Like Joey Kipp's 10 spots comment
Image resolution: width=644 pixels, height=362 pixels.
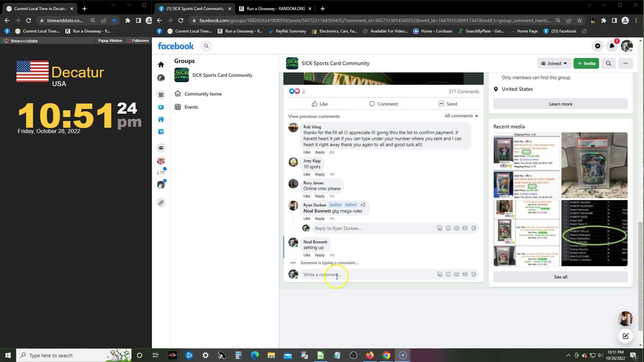307,174
